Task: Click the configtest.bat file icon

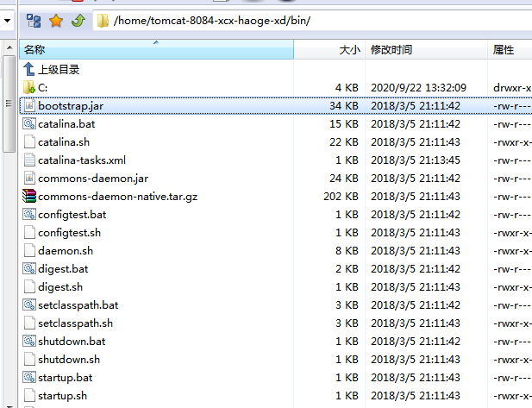Action: coord(29,215)
